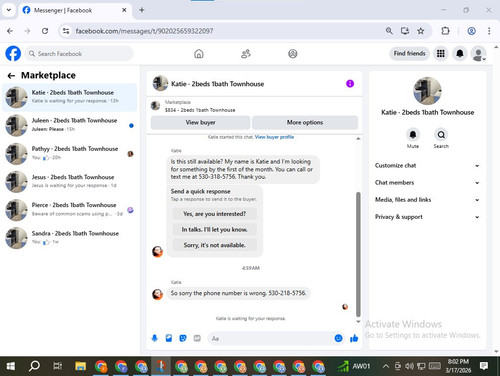This screenshot has width=500, height=376.
Task: Show hidden system tray icons
Action: [x=385, y=366]
